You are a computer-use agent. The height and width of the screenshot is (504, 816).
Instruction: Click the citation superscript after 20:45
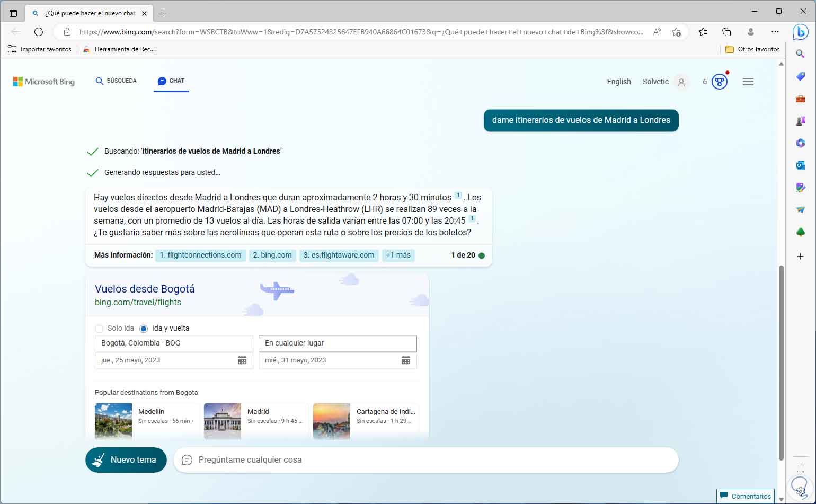pyautogui.click(x=472, y=219)
